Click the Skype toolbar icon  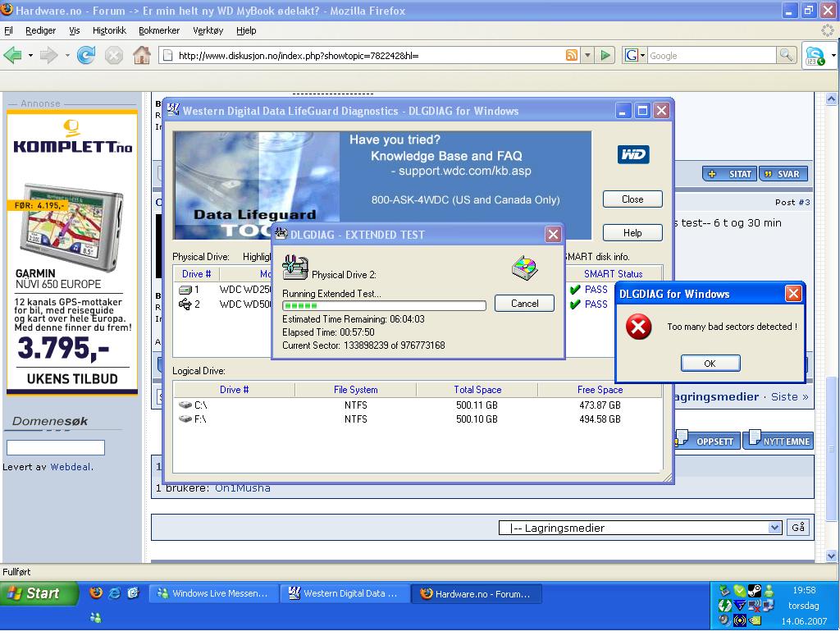pyautogui.click(x=815, y=56)
